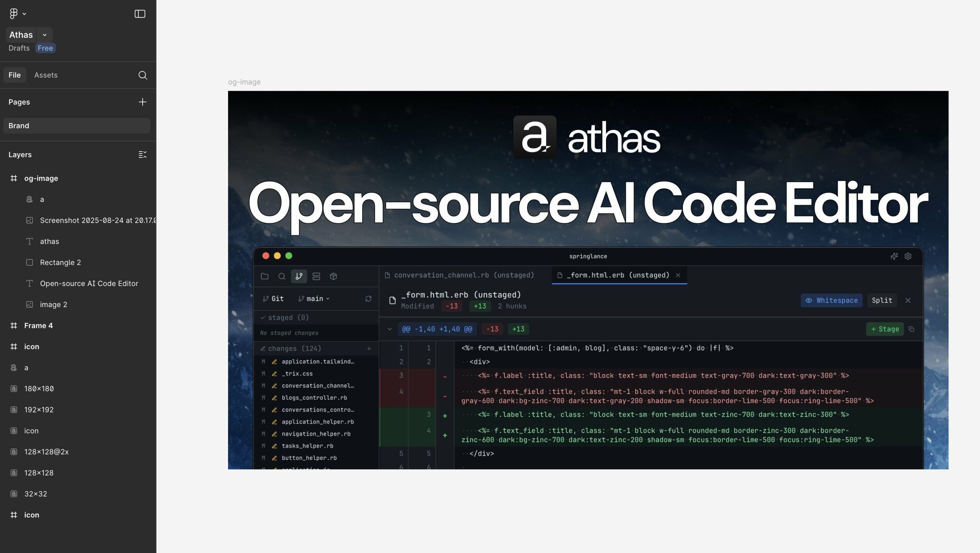Viewport: 980px width, 553px height.
Task: Click the AI sparkle icon in the title bar
Action: coord(894,256)
